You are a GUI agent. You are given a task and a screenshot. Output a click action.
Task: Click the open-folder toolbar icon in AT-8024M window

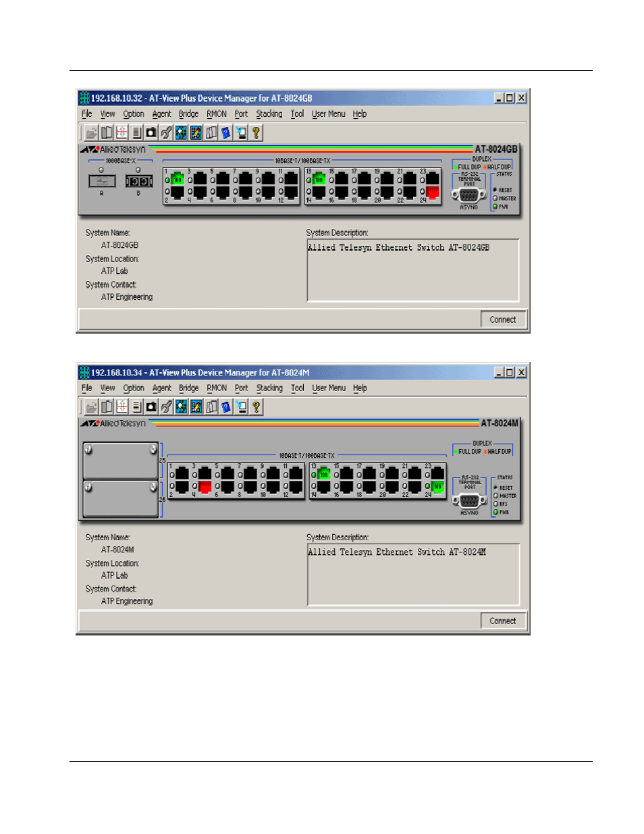(92, 407)
